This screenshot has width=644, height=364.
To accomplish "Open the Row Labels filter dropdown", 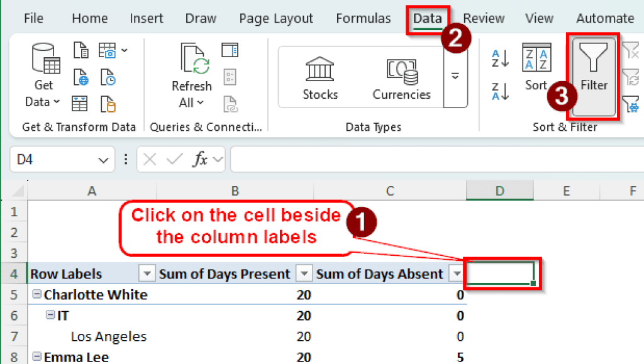I will (x=147, y=273).
